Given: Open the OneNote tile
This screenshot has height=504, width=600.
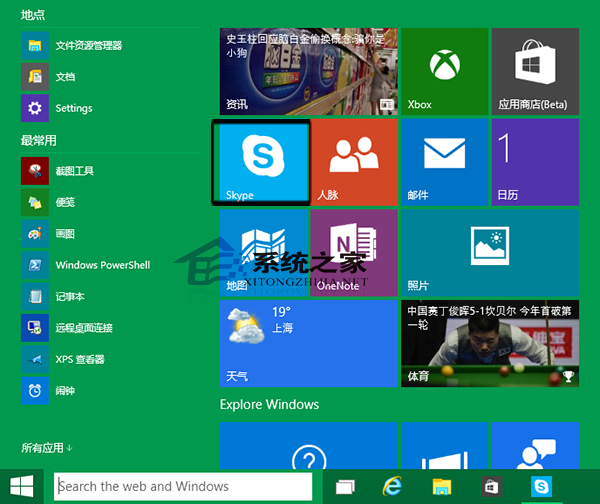Looking at the screenshot, I should point(354,252).
